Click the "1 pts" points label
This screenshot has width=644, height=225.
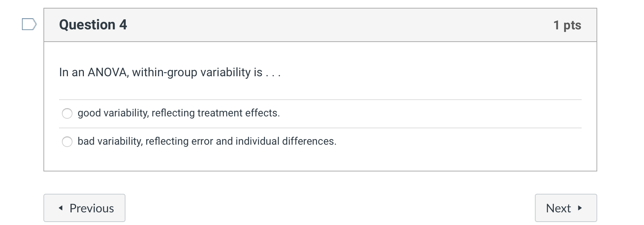click(567, 25)
